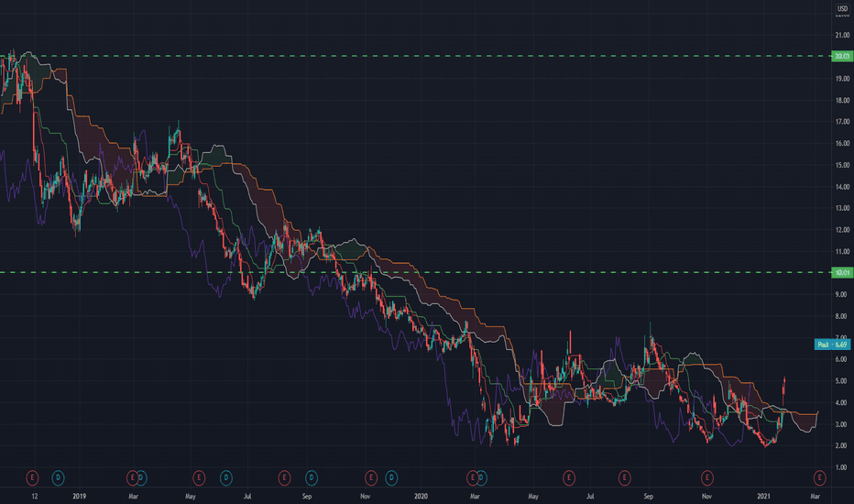Click the '12' date label on time axis
This screenshot has width=854, height=504.
35,497
